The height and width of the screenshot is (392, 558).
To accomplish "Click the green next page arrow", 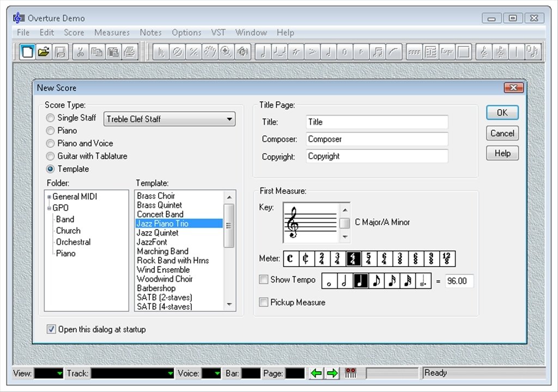I will tap(332, 373).
